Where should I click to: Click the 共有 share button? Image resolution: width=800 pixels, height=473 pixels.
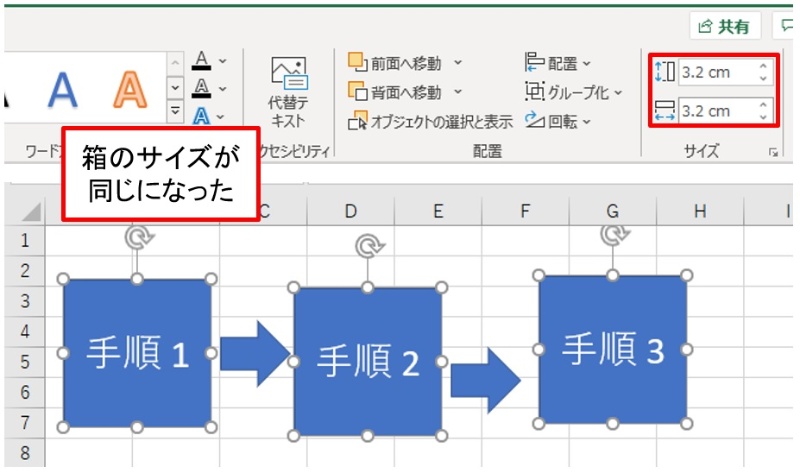726,26
